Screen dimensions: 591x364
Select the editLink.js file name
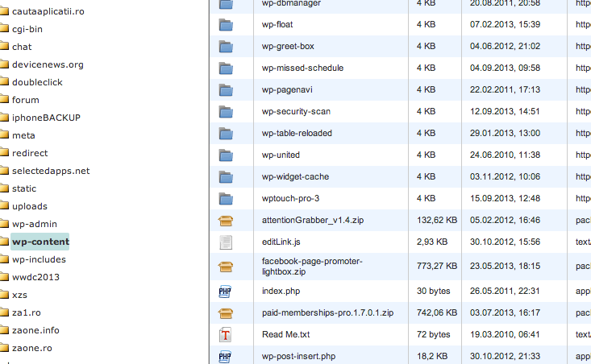click(281, 242)
